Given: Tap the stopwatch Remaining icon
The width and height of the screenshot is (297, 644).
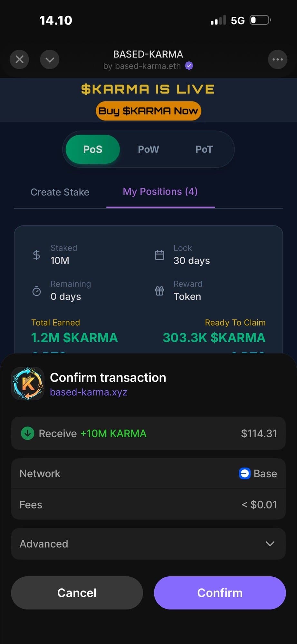Looking at the screenshot, I should point(37,291).
